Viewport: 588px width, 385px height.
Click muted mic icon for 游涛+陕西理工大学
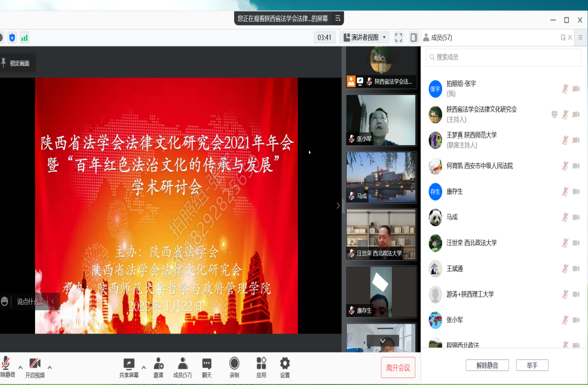(x=565, y=294)
